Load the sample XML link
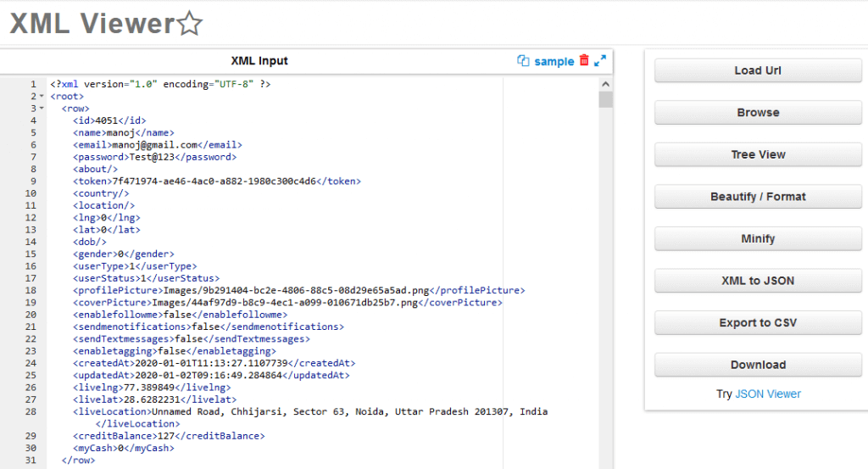This screenshot has width=868, height=469. (554, 61)
